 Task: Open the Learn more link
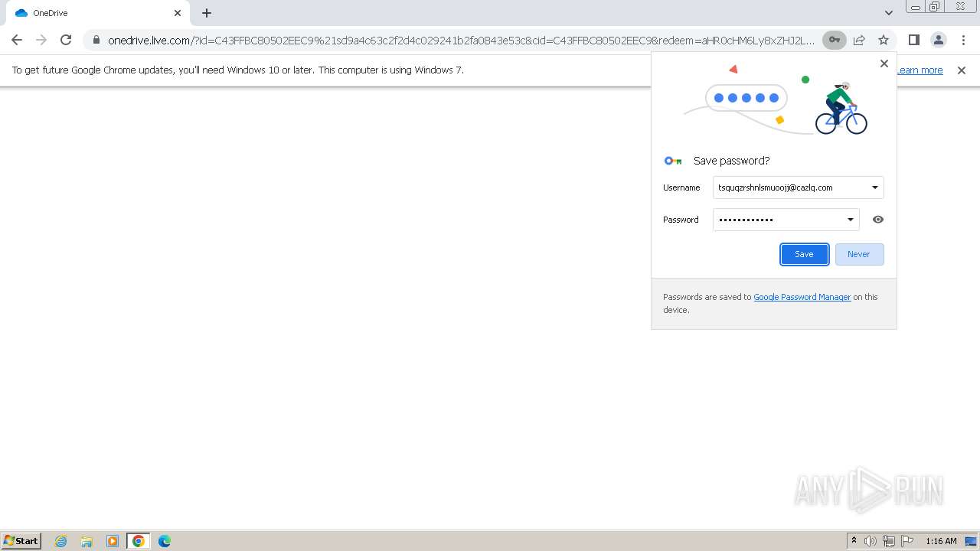[x=920, y=70]
